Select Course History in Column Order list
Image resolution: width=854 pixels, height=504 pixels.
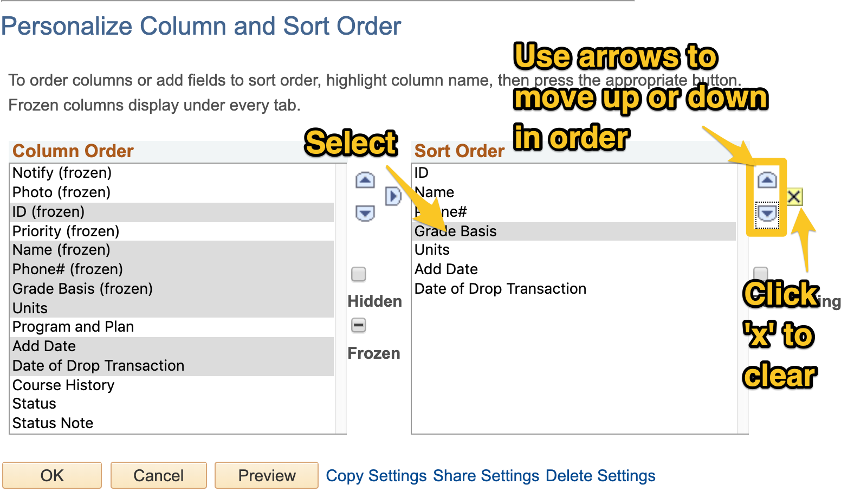point(63,385)
